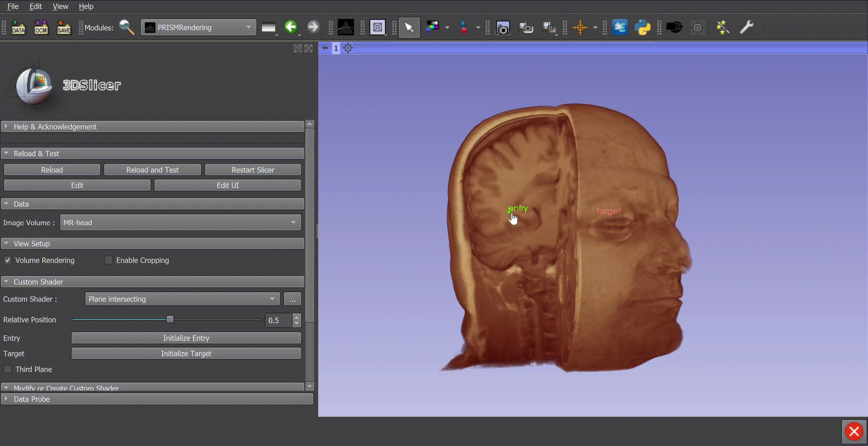The image size is (868, 446).
Task: Toggle the crosshair icon in toolbar
Action: 580,27
